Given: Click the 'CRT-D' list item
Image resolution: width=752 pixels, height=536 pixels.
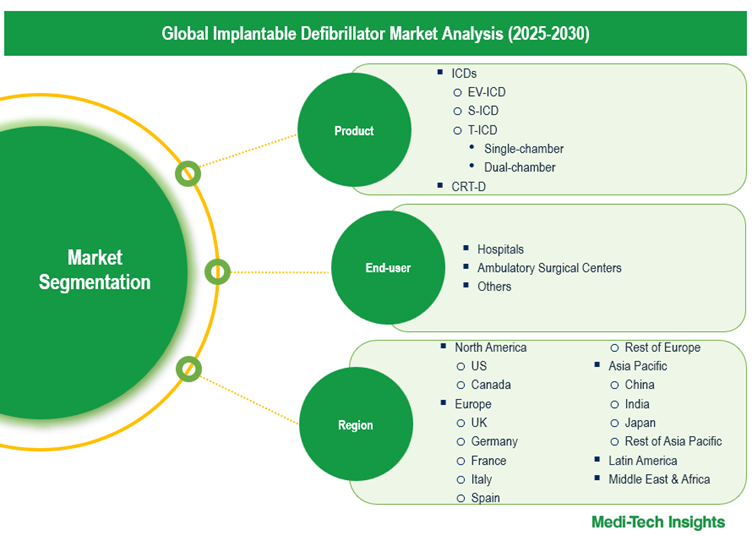Looking at the screenshot, I should coord(469,186).
